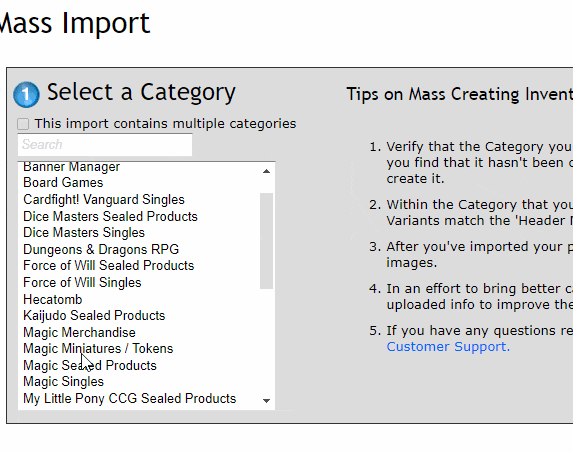
Task: Select Banner Manager category
Action: (x=71, y=167)
